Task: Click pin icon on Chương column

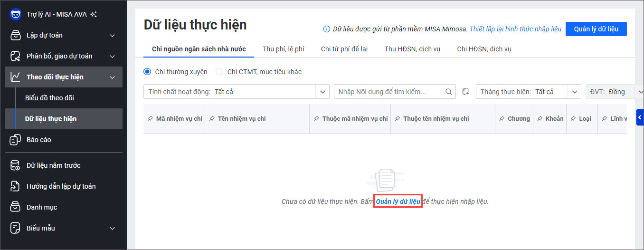Action: pyautogui.click(x=502, y=119)
